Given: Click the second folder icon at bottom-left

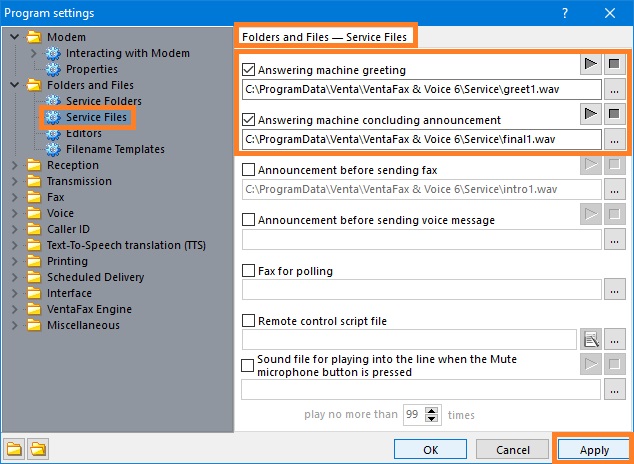Looking at the screenshot, I should pos(38,449).
